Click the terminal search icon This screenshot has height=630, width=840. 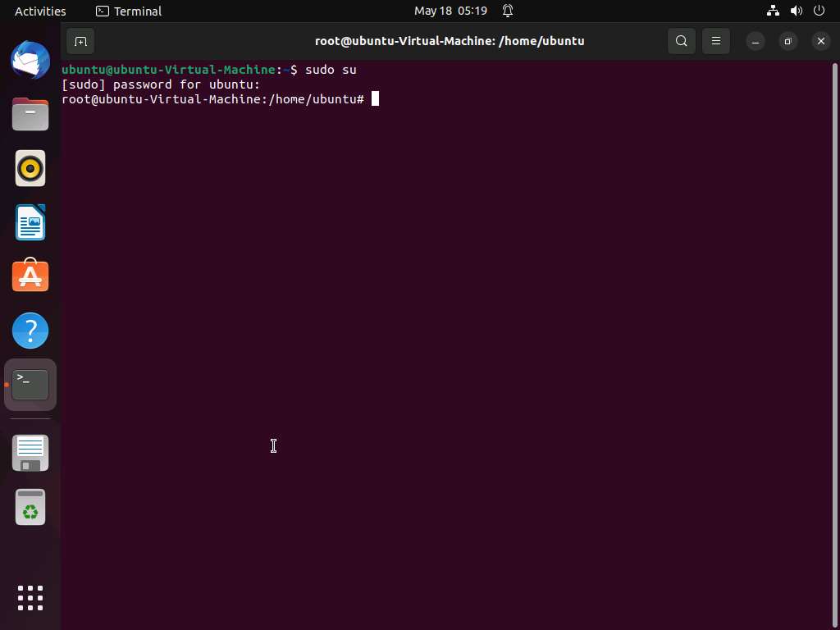click(x=681, y=41)
